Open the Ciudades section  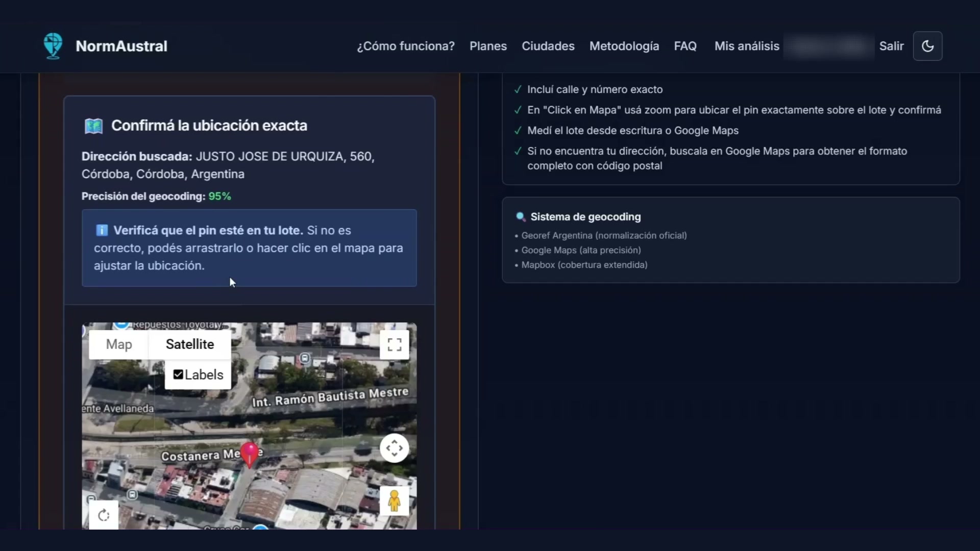pos(548,46)
